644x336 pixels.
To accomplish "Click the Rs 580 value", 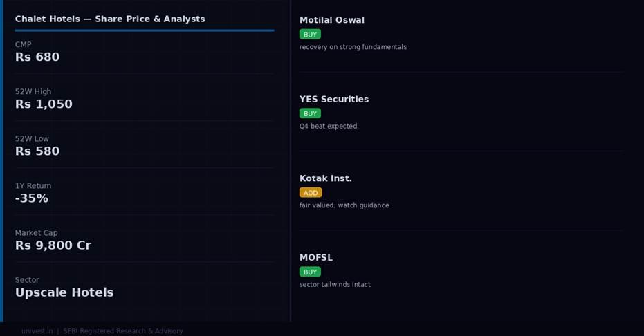I will click(x=37, y=151).
